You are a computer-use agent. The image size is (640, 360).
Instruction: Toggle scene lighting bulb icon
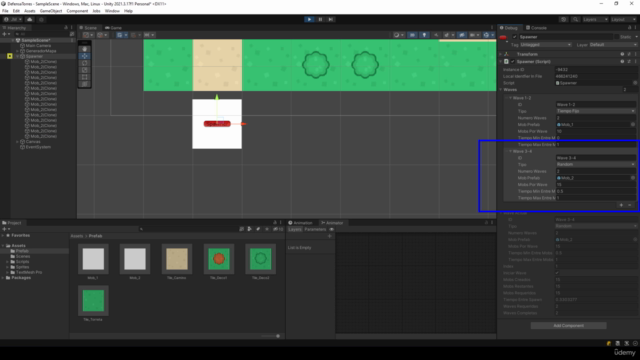[424, 35]
